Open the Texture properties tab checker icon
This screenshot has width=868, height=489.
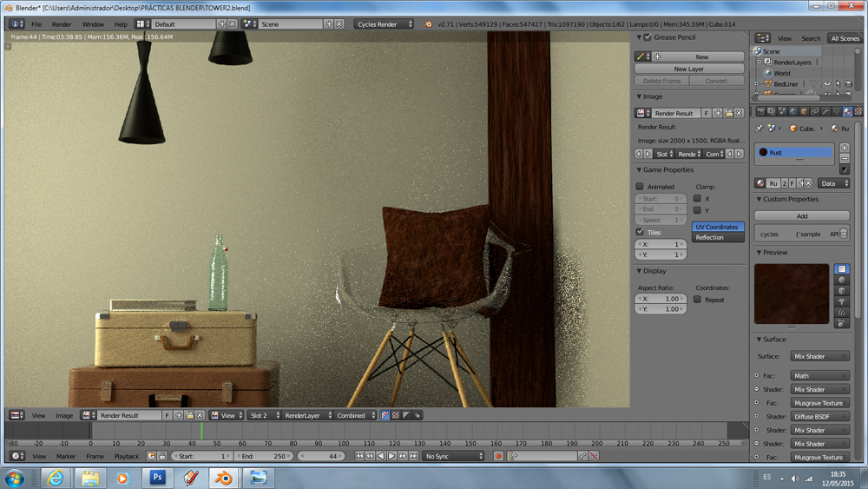[x=858, y=111]
